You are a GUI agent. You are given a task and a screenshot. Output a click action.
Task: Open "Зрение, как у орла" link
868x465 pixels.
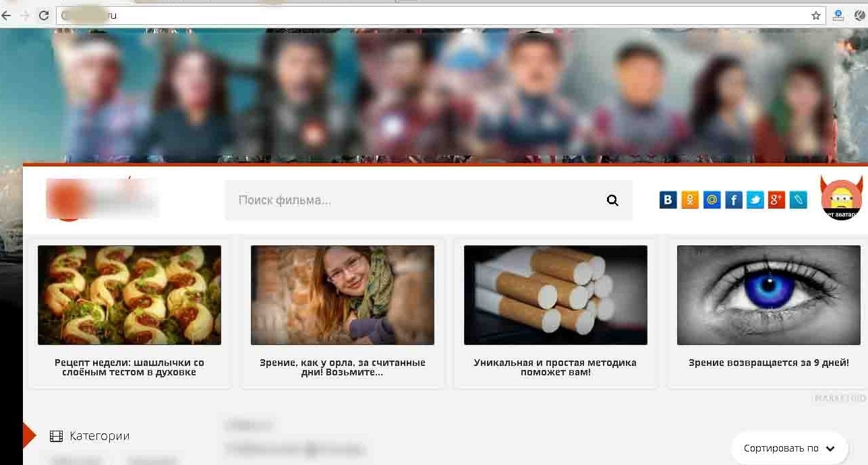342,367
